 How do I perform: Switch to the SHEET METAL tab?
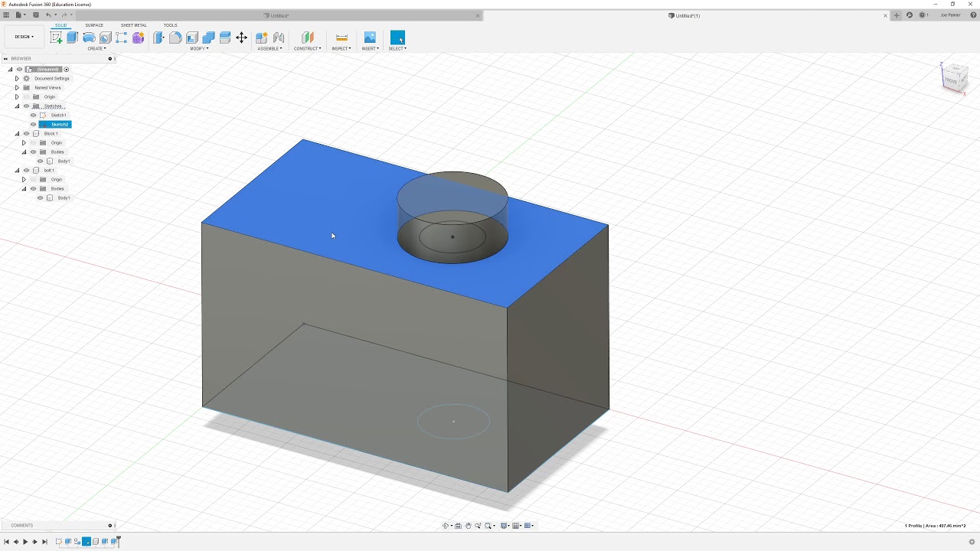point(134,25)
